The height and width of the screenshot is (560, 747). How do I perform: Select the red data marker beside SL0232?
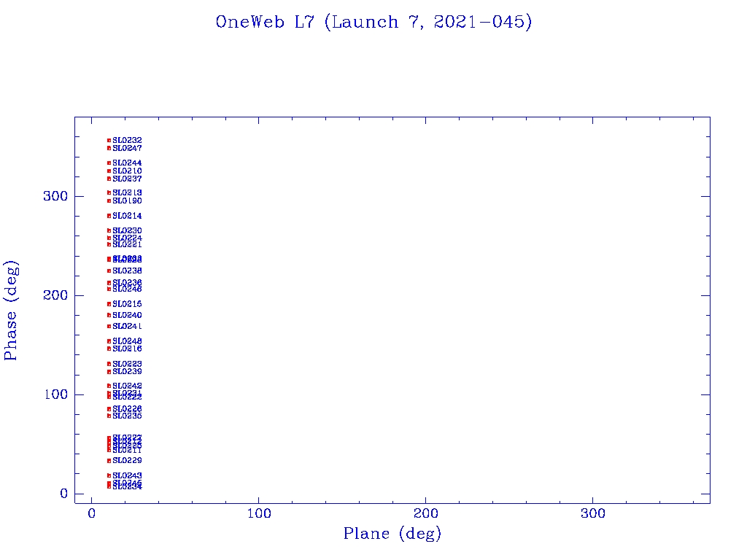pyautogui.click(x=109, y=141)
